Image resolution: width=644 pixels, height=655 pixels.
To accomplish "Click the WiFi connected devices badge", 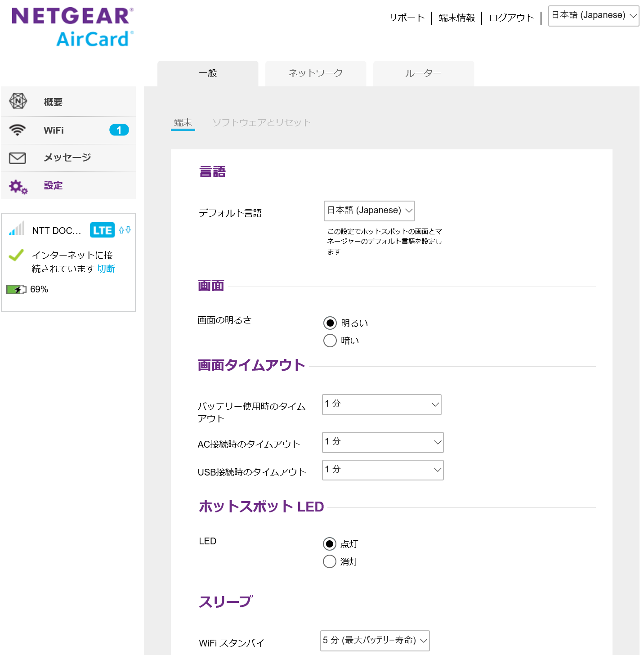I will (x=119, y=130).
